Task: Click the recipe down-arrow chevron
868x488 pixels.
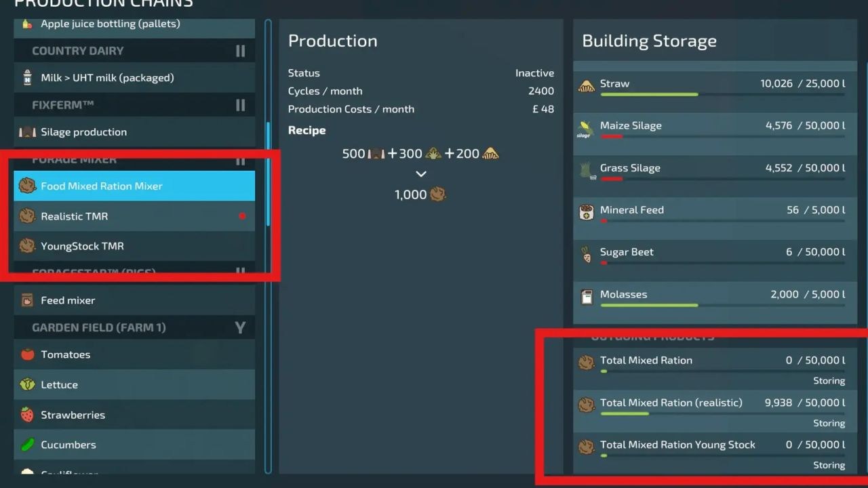Action: coord(421,174)
